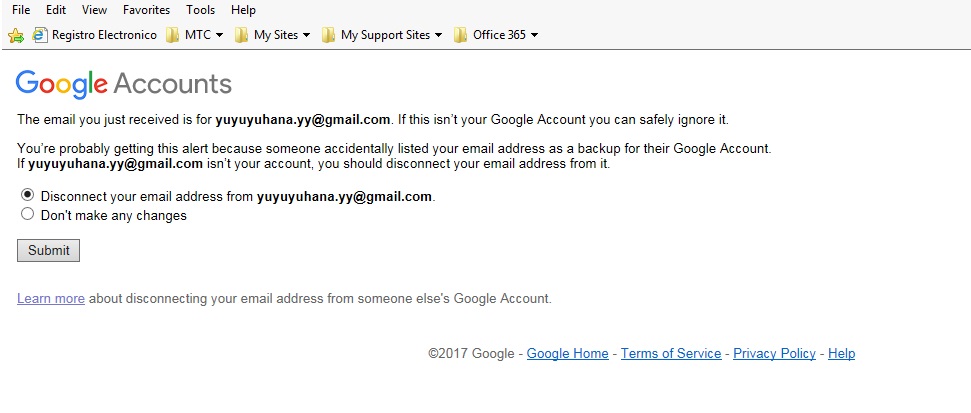Click the MTC folder icon

[173, 35]
